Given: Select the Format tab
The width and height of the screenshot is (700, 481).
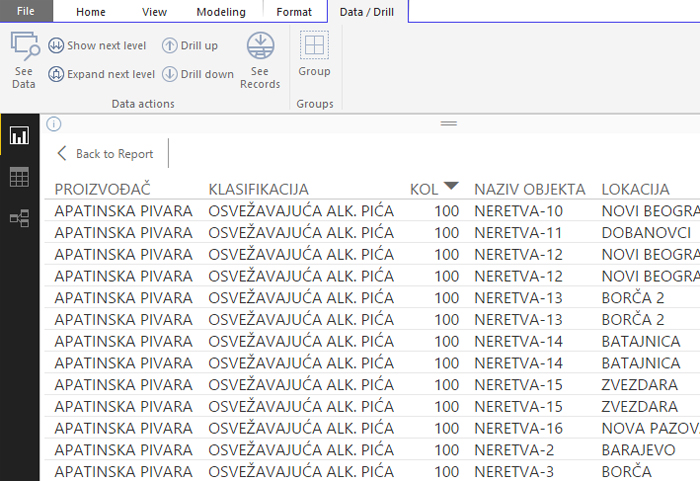Looking at the screenshot, I should pyautogui.click(x=294, y=12).
